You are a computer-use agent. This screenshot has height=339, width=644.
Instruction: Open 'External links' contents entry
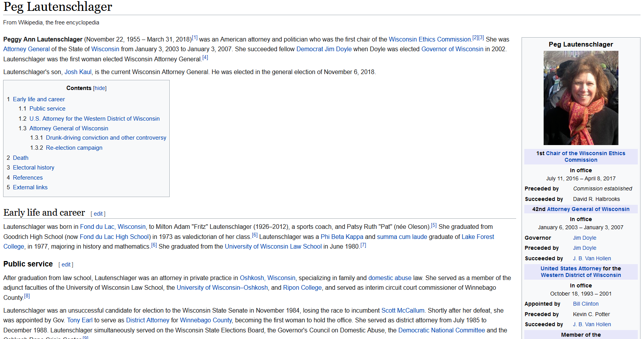pyautogui.click(x=30, y=187)
